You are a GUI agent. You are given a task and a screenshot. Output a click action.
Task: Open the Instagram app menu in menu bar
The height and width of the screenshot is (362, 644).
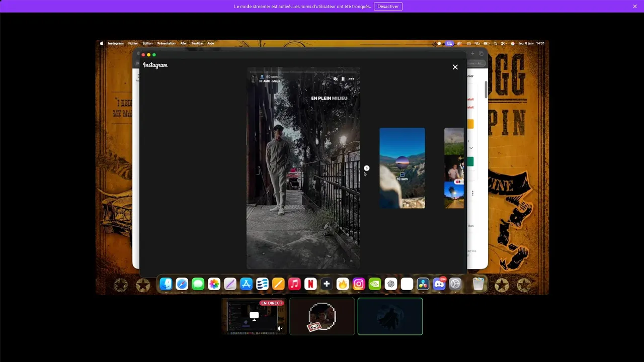(115, 43)
